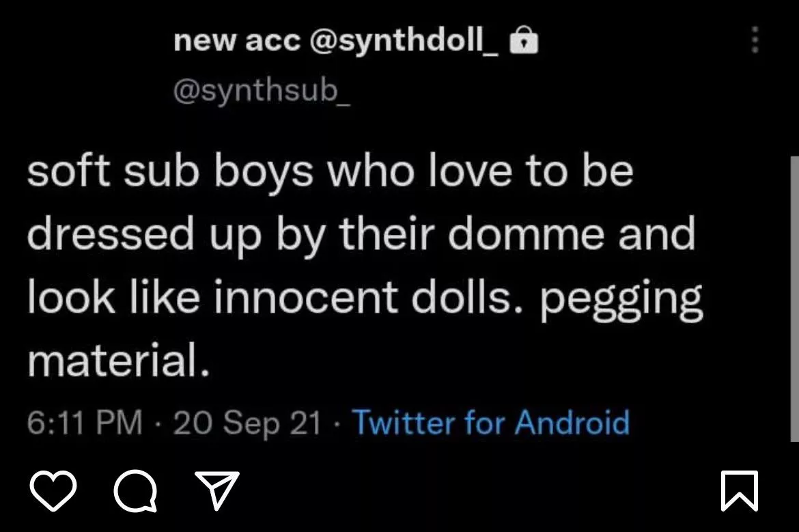The height and width of the screenshot is (532, 799).
Task: Open comments with the speech bubble icon
Action: coord(132,491)
